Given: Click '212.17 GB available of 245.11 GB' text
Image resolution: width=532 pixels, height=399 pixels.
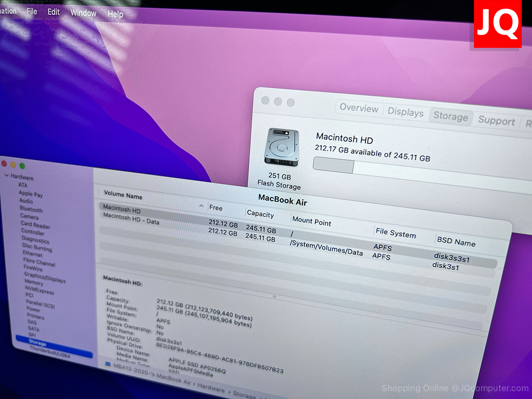Looking at the screenshot, I should point(372,153).
